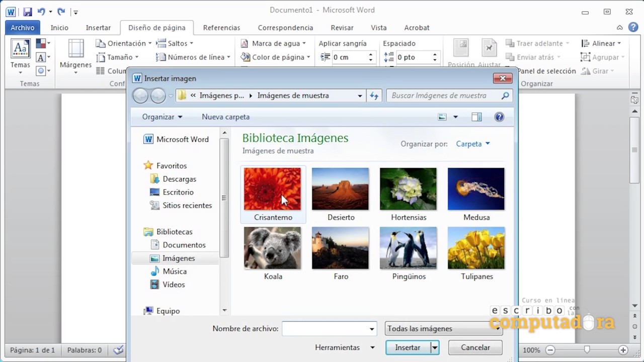Switch to the Revisar tab
This screenshot has height=362, width=644.
coord(342,28)
